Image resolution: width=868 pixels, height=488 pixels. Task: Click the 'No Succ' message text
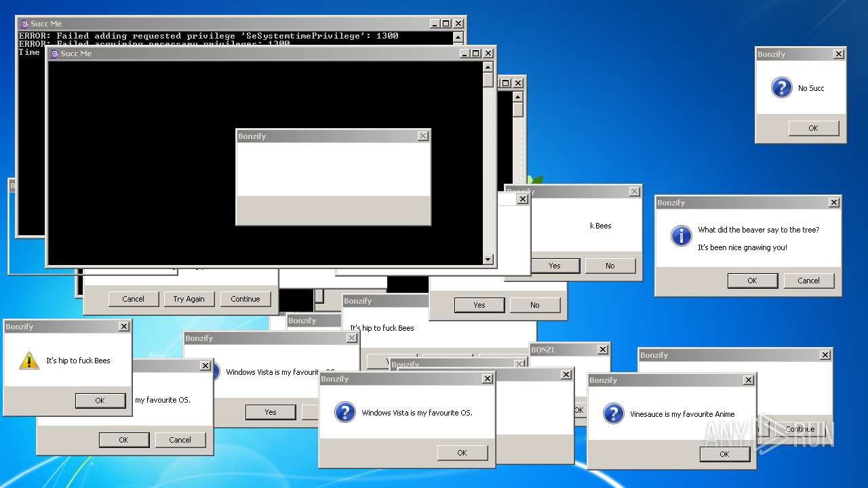[x=811, y=88]
